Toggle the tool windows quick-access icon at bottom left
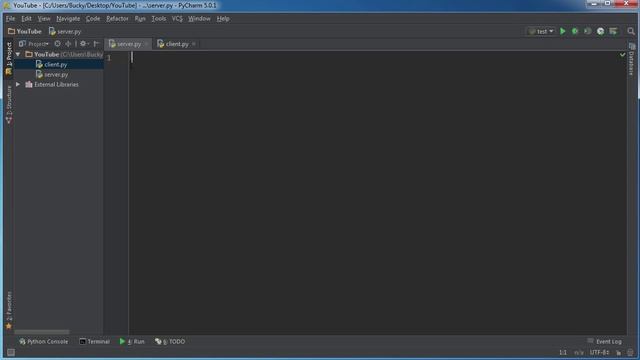The image size is (640, 360). coord(11,352)
